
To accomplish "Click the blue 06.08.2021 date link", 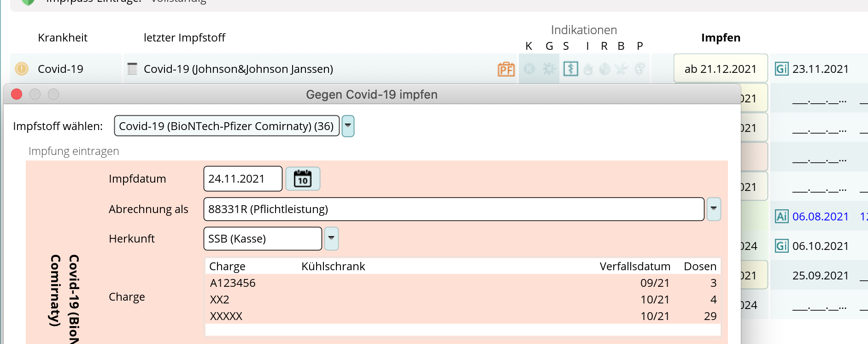I will pos(820,216).
